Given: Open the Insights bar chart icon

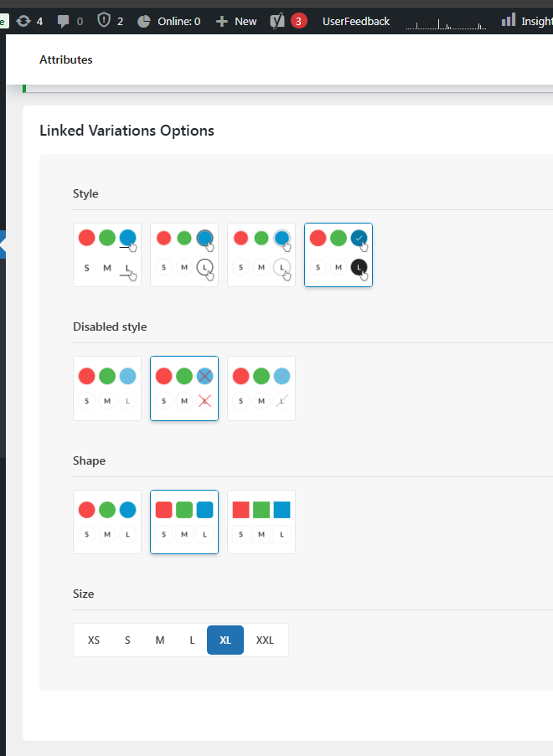Looking at the screenshot, I should [508, 20].
